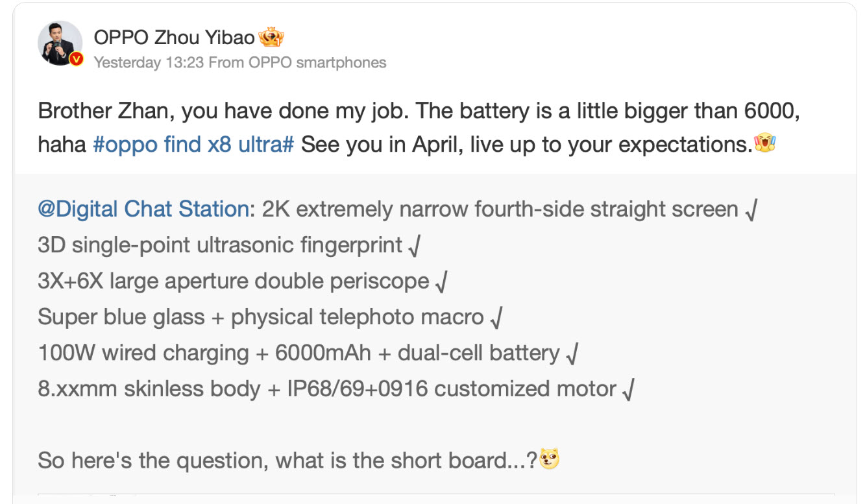Click the doge emoji after the question
Image resolution: width=865 pixels, height=504 pixels.
point(550,459)
